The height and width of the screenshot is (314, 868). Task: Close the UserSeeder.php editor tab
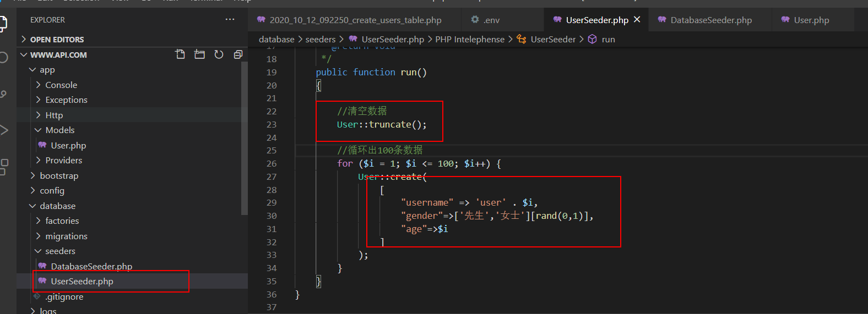[637, 19]
